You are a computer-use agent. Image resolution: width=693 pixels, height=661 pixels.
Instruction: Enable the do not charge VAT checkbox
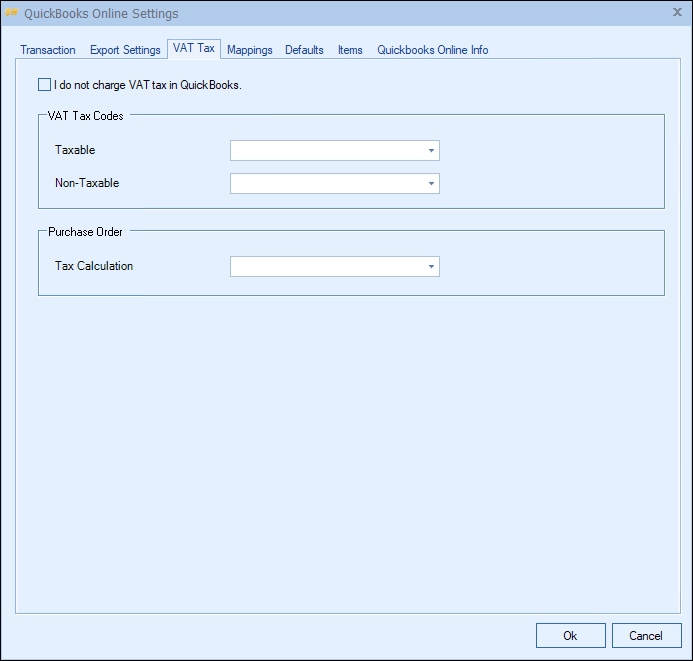click(44, 85)
